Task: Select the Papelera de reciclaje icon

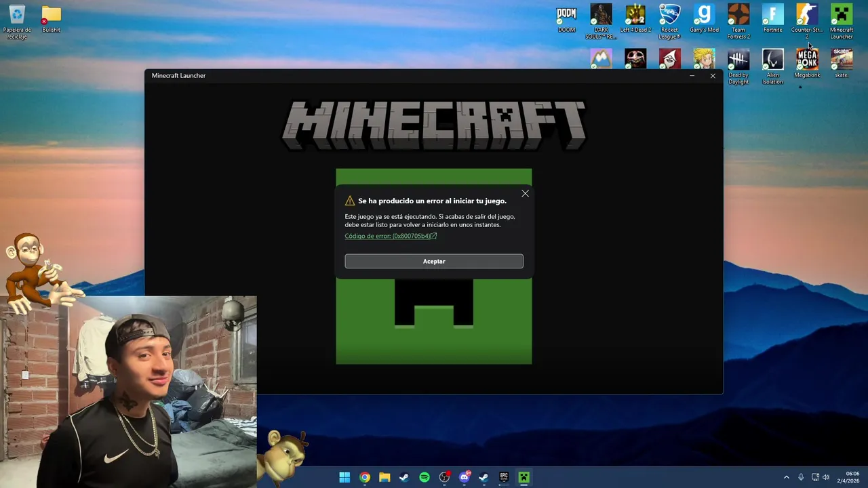Action: pos(17,22)
